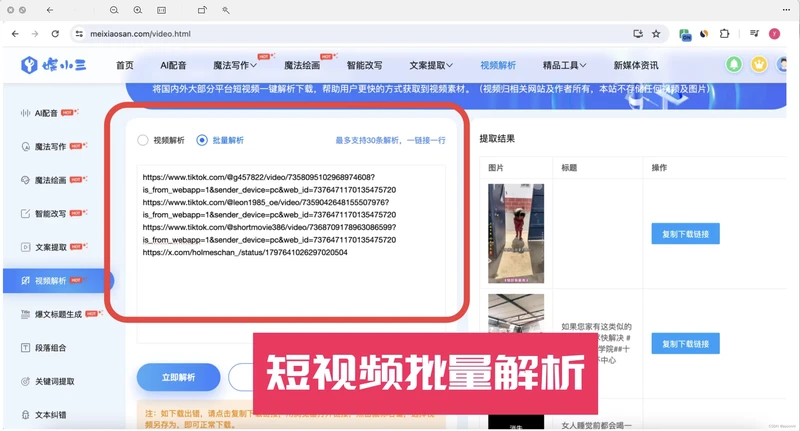Select the 视频解析 radio button
Screen dimensions: 800x431
(x=143, y=140)
